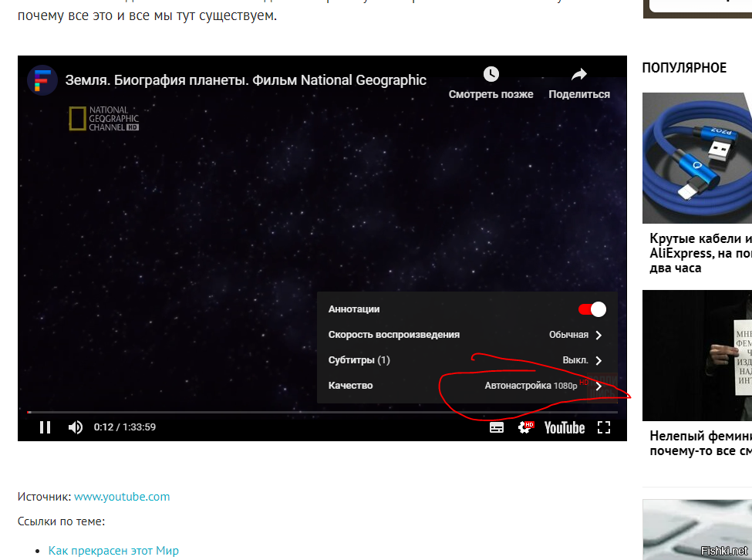Open link Как прекрасен этот Мир
Image resolution: width=752 pixels, height=560 pixels.
[113, 550]
